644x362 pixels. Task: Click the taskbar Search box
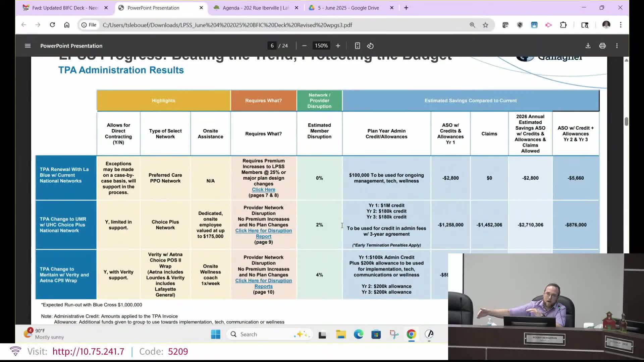point(270,334)
